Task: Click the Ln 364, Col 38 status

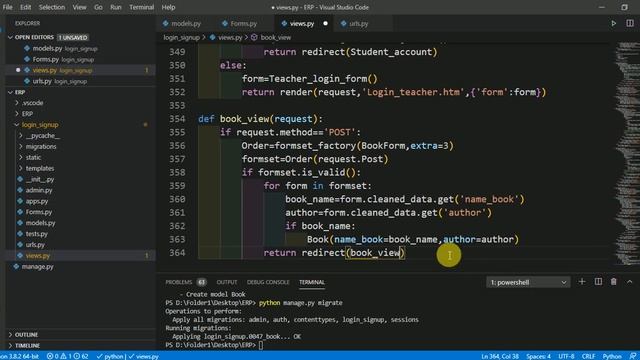Action: point(500,356)
